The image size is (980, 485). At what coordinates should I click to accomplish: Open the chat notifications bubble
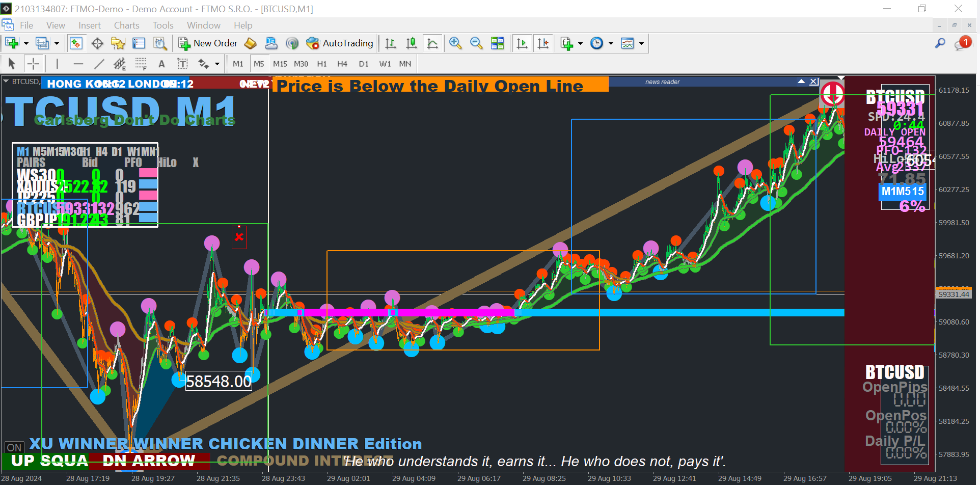pyautogui.click(x=963, y=43)
